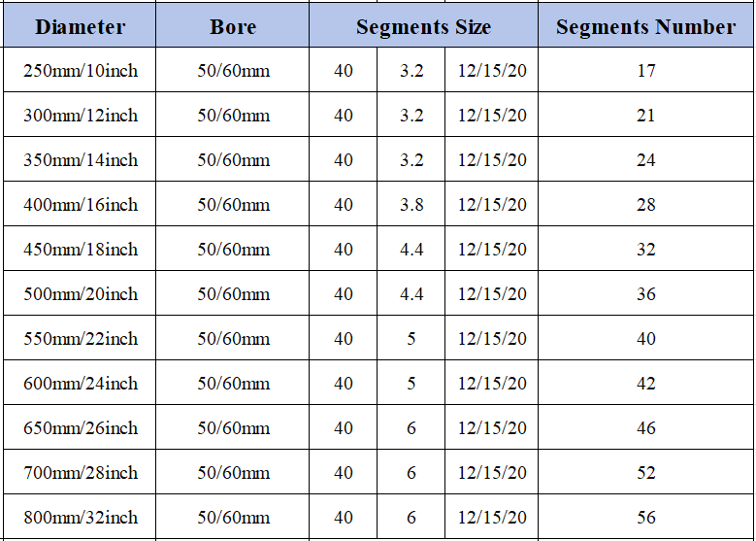Select the 300mm/12inch diameter cell
The image size is (756, 541).
pyautogui.click(x=81, y=116)
